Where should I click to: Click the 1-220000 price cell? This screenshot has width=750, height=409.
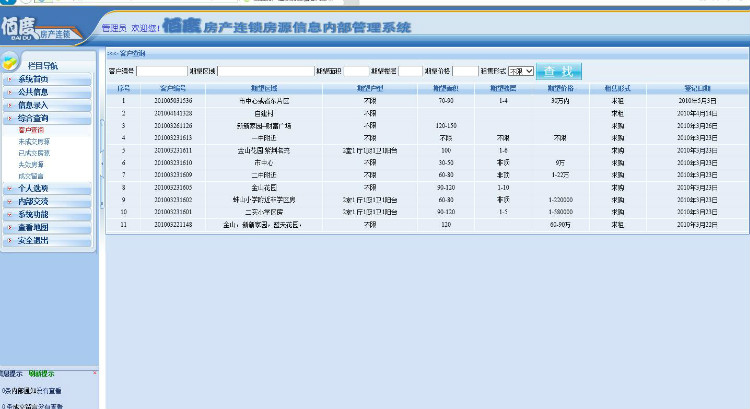pos(560,199)
